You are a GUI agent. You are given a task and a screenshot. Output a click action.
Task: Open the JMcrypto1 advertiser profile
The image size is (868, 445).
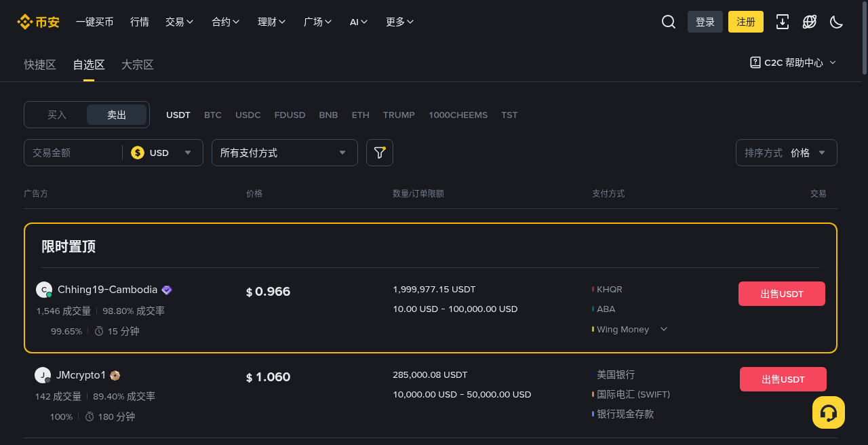click(81, 375)
